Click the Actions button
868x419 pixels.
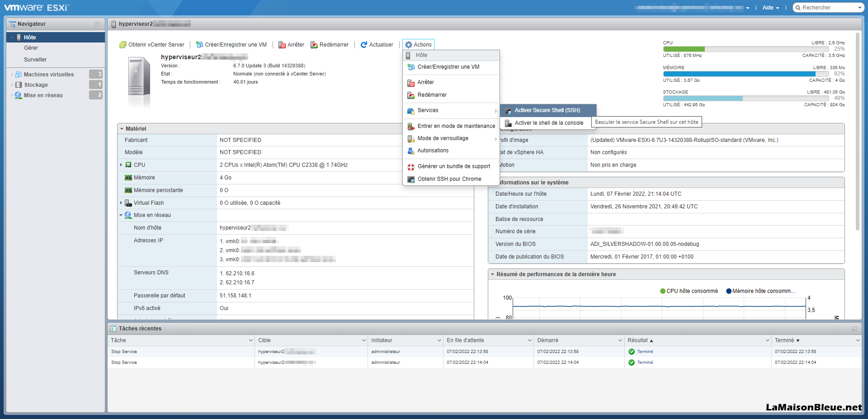[418, 45]
